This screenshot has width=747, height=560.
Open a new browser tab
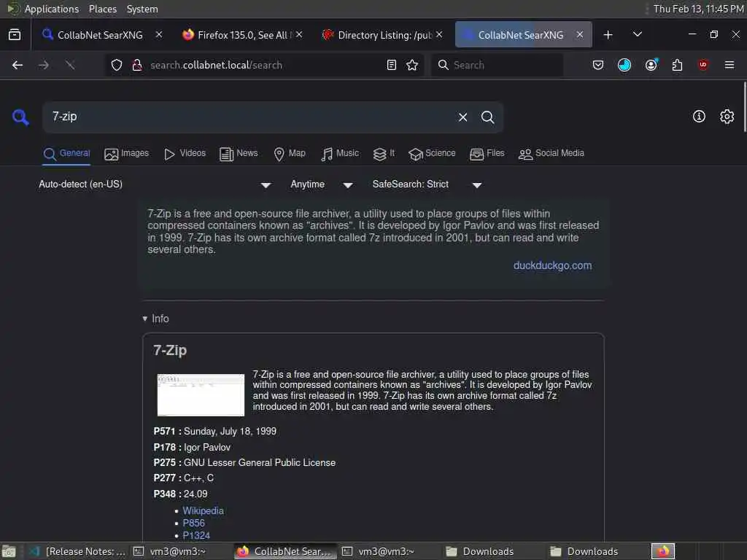pos(608,35)
